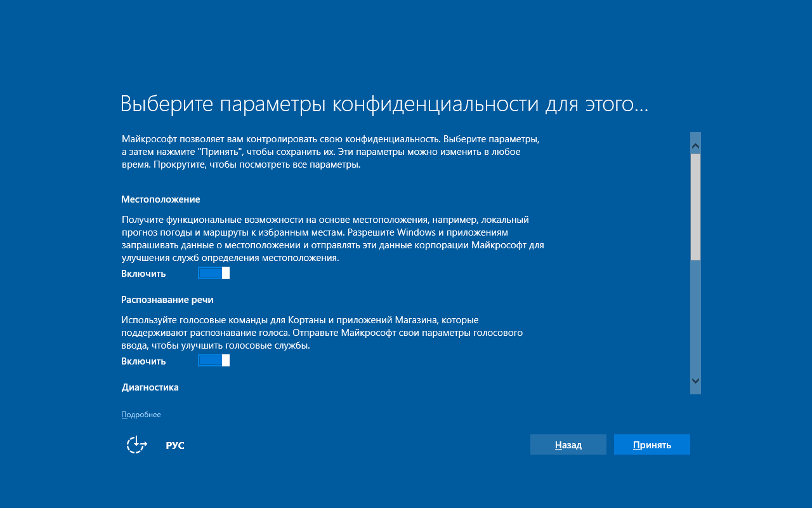This screenshot has width=812, height=508.
Task: Open the Подробнее link
Action: pyautogui.click(x=141, y=414)
